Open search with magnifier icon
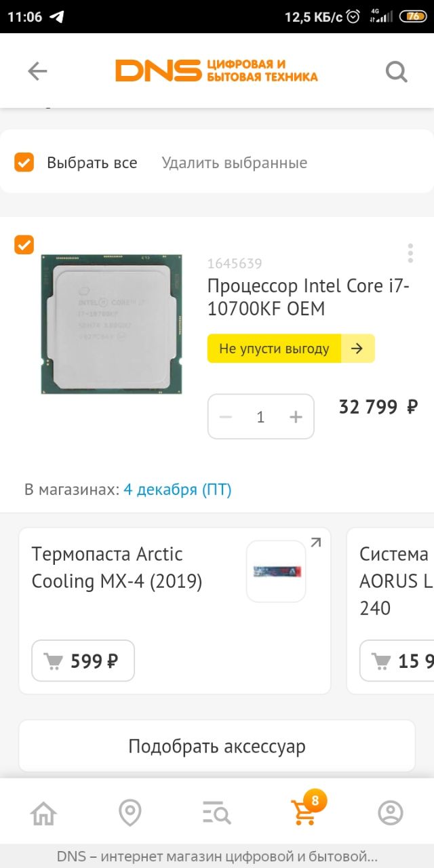This screenshot has height=868, width=434. [x=397, y=71]
